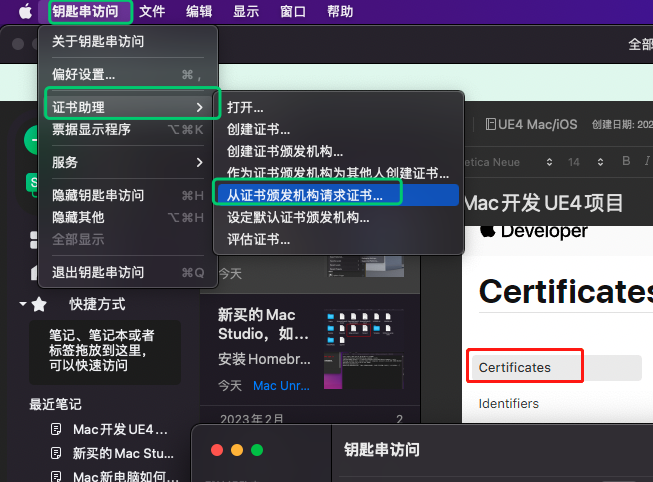This screenshot has height=482, width=653.
Task: Apply bold with the B icon
Action: [x=627, y=161]
